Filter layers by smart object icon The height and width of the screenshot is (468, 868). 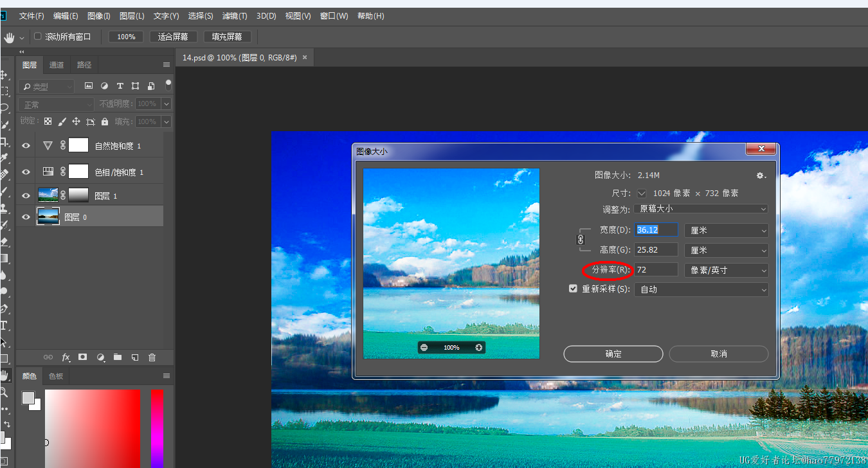(x=150, y=85)
